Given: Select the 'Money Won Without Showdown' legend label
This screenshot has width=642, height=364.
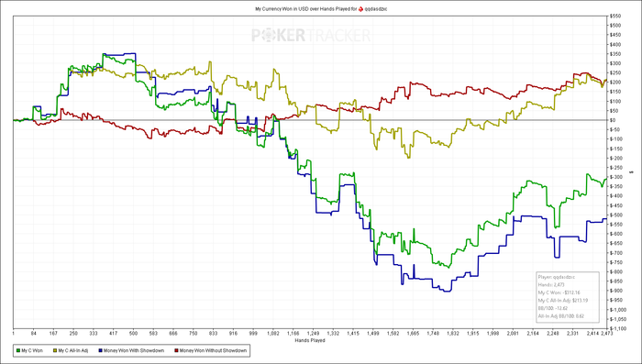Looking at the screenshot, I should 213,350.
